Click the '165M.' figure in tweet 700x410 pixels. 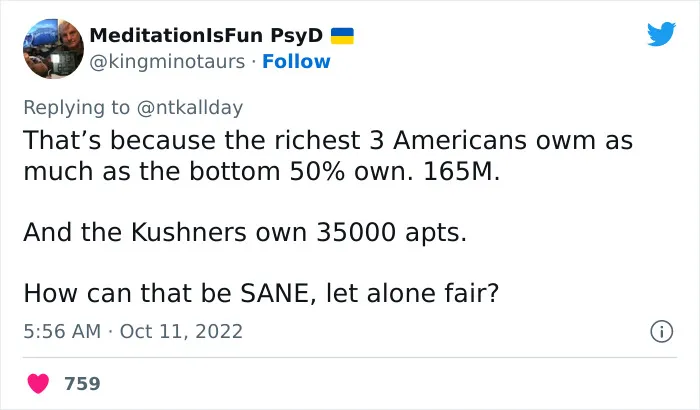(462, 171)
